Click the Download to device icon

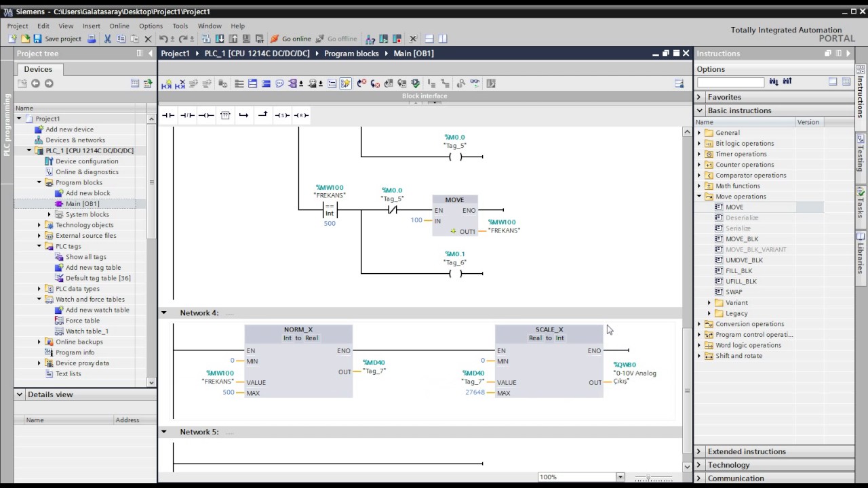220,39
